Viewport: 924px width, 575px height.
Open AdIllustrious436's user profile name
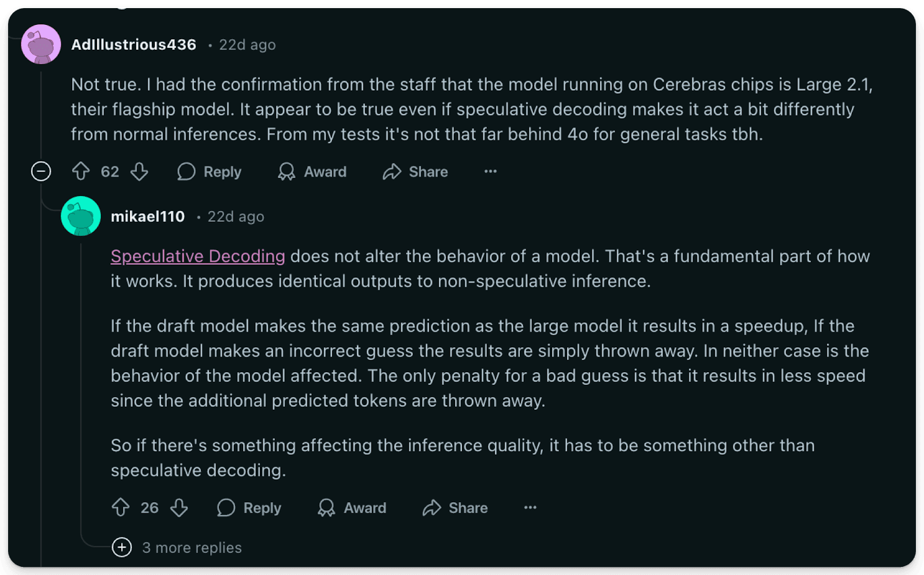[x=133, y=44]
